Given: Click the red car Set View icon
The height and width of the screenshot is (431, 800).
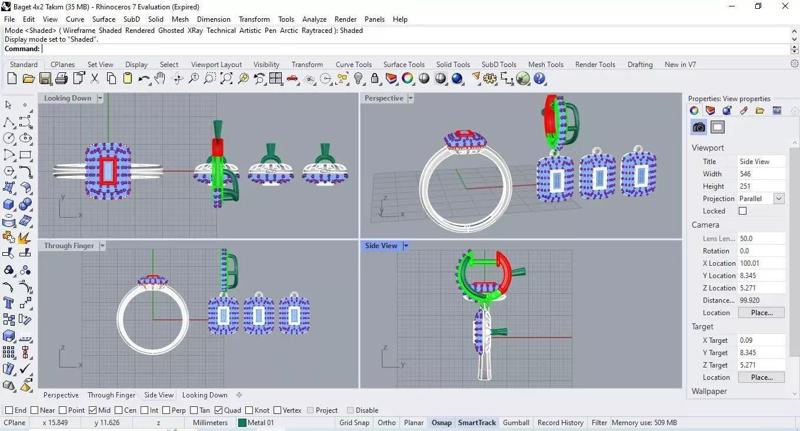Looking at the screenshot, I should (292, 79).
